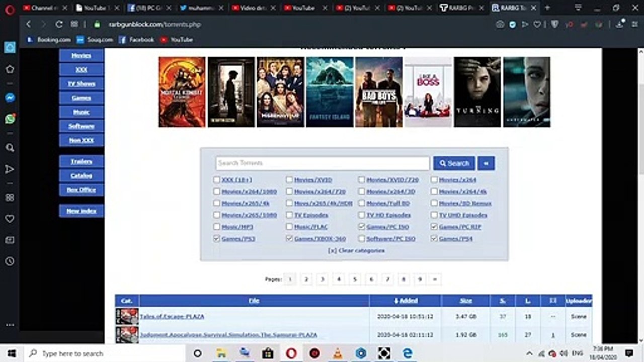Click the Windows taskbar search box
Screen dimensions: 644x362
click(105, 353)
